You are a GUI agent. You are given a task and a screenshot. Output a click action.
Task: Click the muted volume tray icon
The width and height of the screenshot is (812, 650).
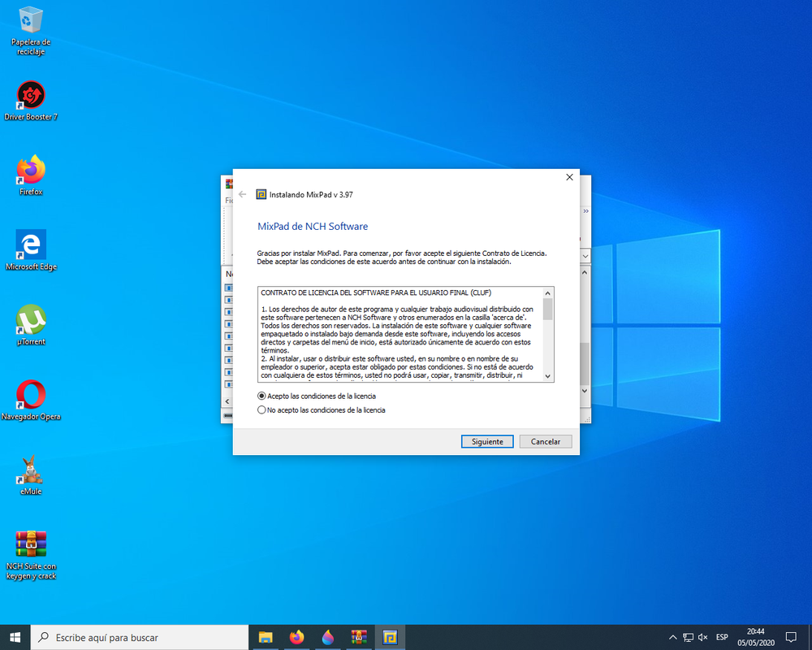(x=702, y=638)
